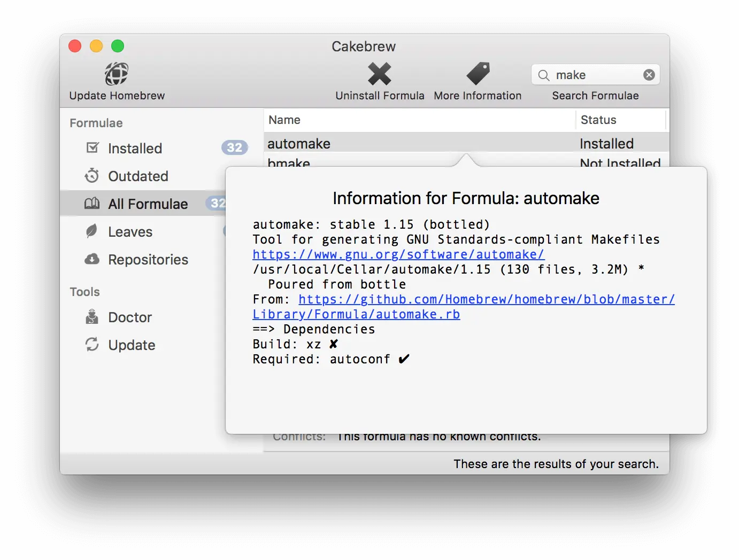Click the Installed checkbox icon in sidebar
The height and width of the screenshot is (560, 739).
pos(93,147)
